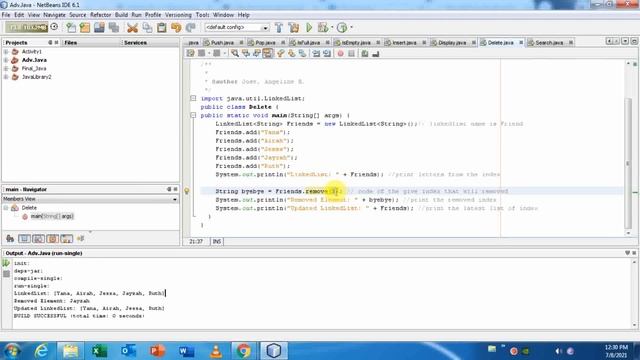
Task: Open the Refactor menu
Action: tap(100, 15)
